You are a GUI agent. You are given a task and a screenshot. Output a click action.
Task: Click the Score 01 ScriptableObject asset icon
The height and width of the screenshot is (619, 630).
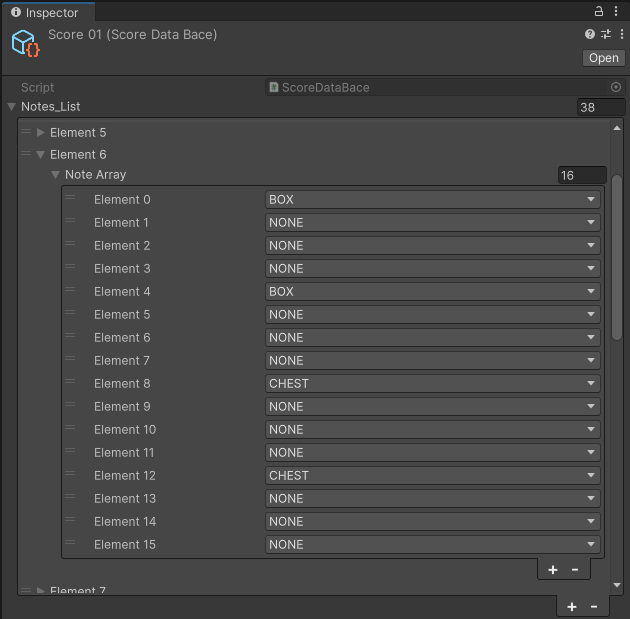point(25,44)
